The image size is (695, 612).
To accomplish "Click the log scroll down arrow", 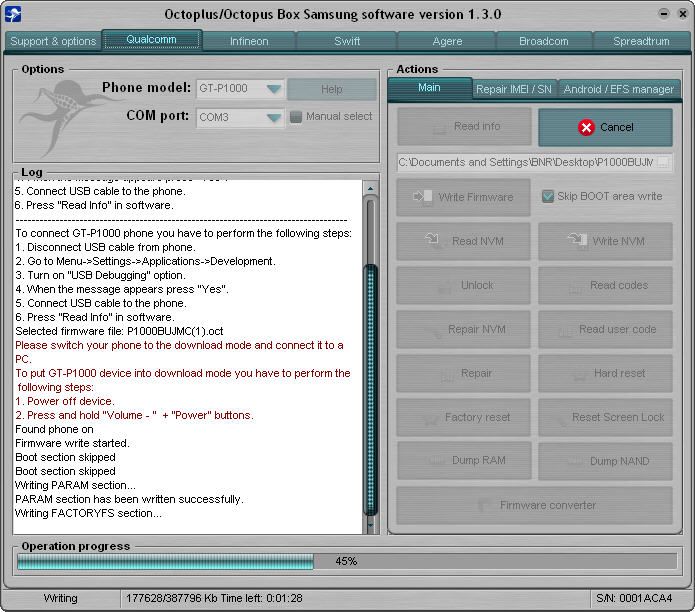I will tap(371, 526).
